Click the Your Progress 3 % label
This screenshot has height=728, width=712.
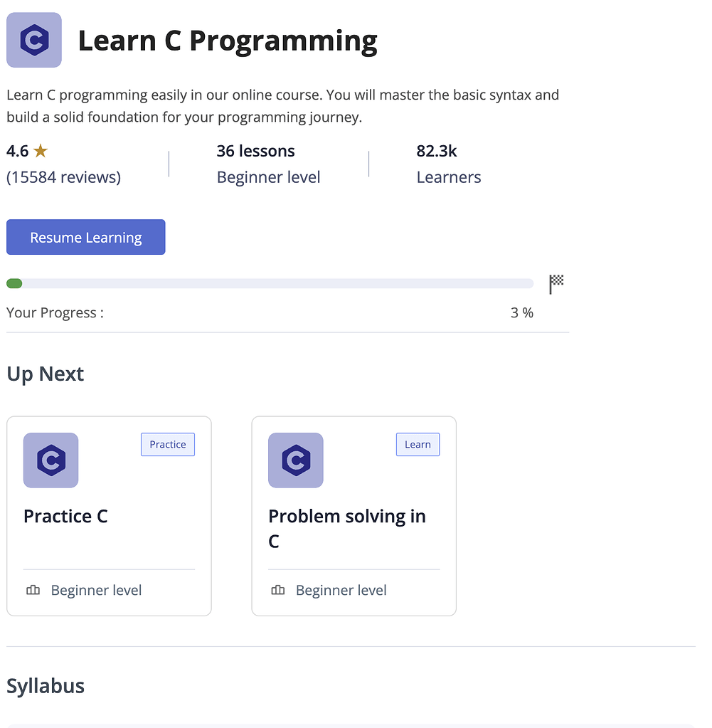pos(54,312)
